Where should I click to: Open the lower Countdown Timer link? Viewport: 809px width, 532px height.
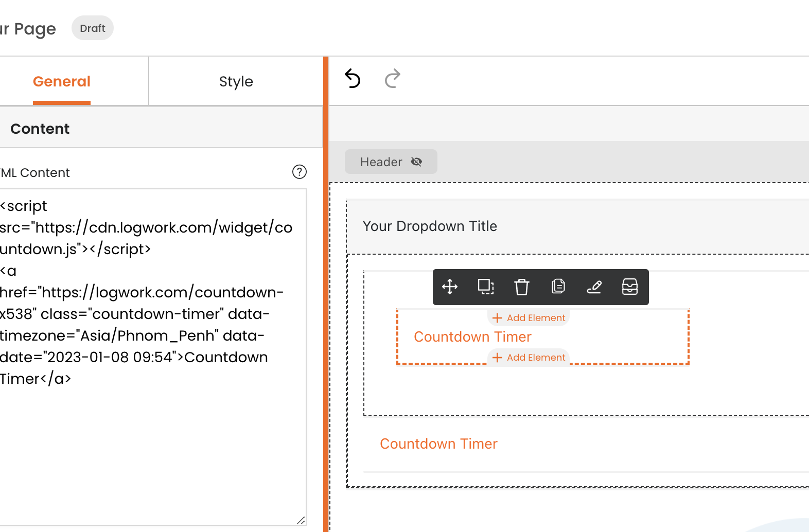438,444
